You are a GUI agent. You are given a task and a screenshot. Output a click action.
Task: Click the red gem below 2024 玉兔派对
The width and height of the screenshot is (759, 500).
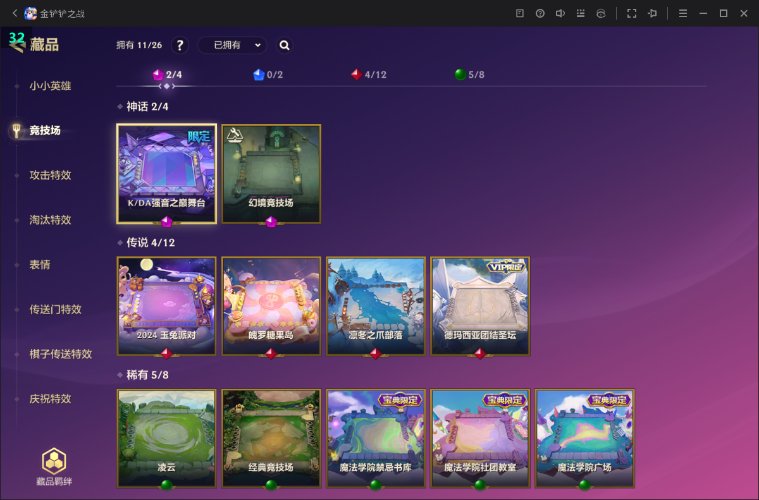point(167,354)
